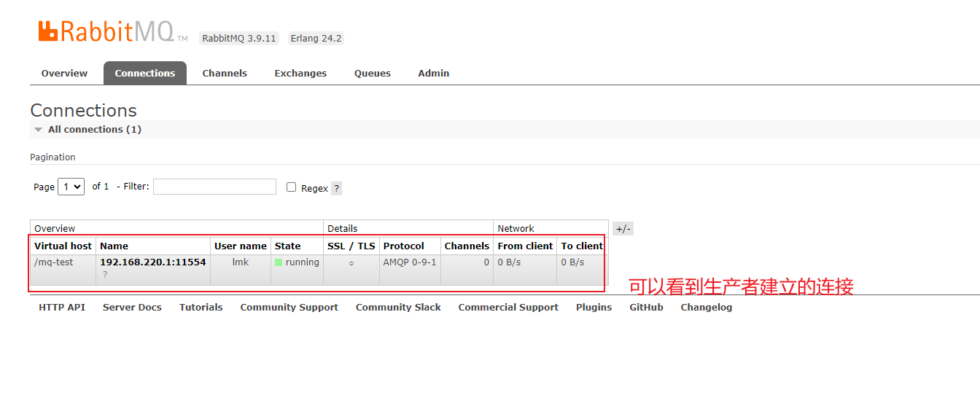Open the Tutorials footer link
The width and height of the screenshot is (980, 398).
(201, 308)
